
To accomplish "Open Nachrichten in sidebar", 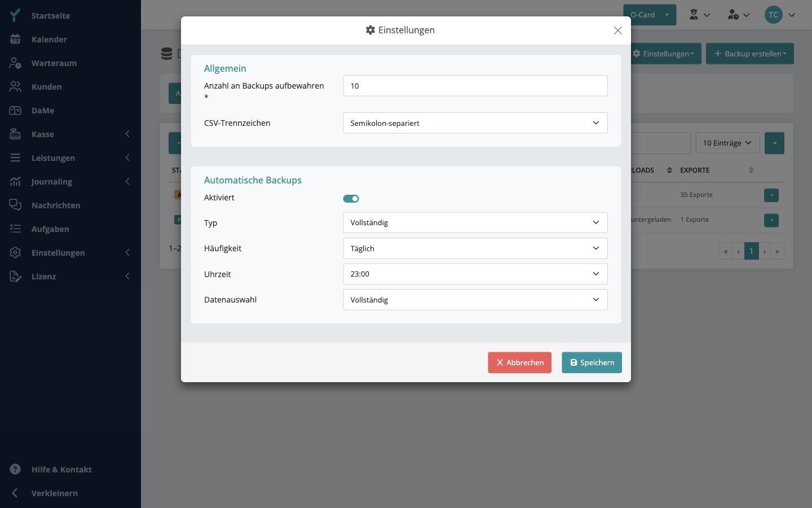I will point(56,205).
